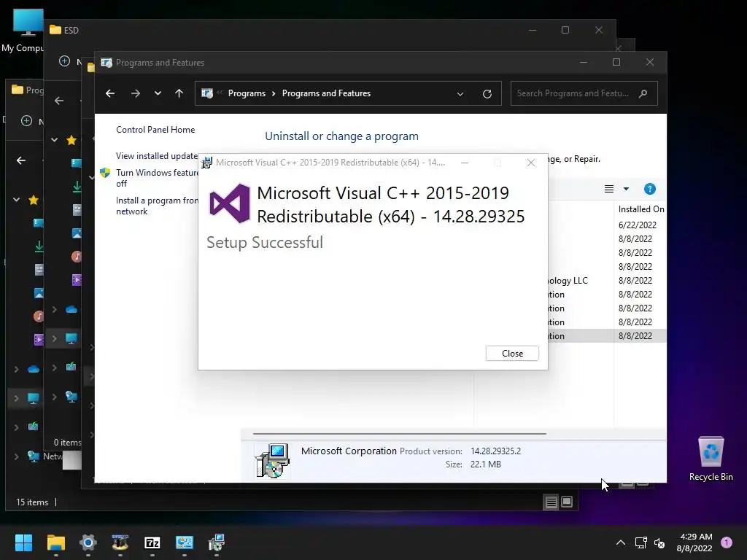Switch to Control Panel taskbar icon
The width and height of the screenshot is (747, 560).
point(185,542)
